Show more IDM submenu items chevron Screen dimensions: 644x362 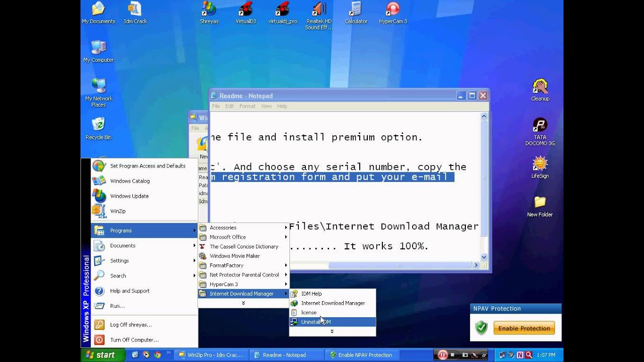(333, 331)
